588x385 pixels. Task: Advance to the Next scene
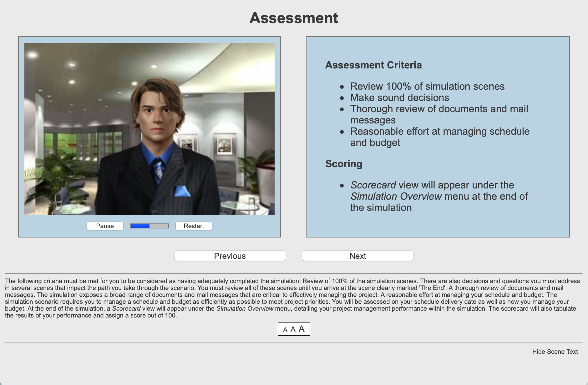coord(358,256)
